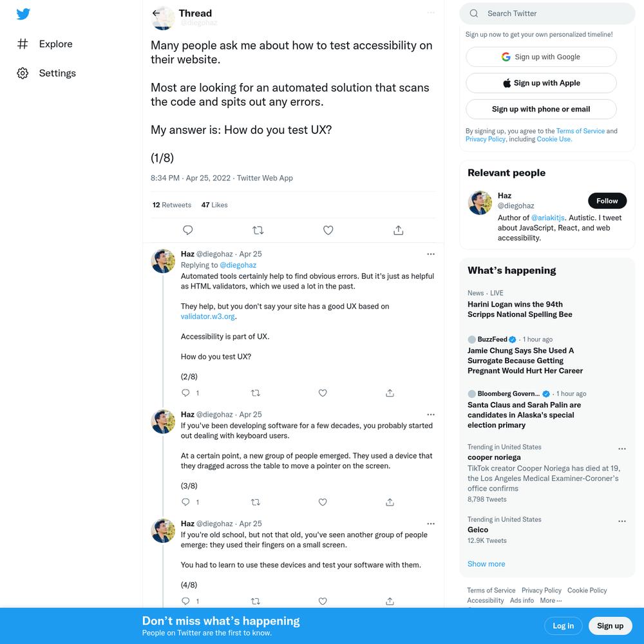644x644 pixels.
Task: Retweet the (3/8) reply tweet
Action: tap(256, 502)
